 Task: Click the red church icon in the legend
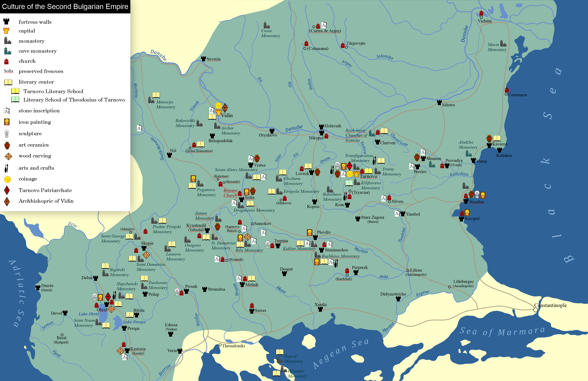coord(7,61)
